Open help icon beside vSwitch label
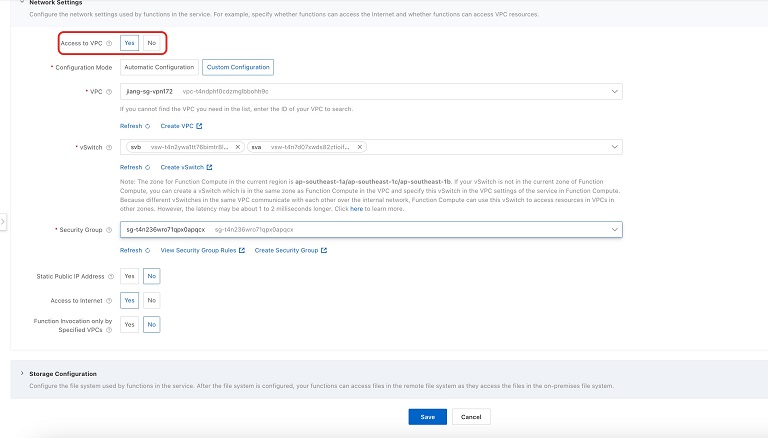 pos(109,147)
